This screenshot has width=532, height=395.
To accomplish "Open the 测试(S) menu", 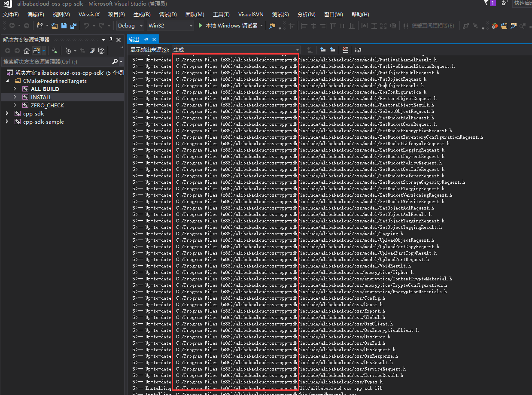I will point(280,15).
